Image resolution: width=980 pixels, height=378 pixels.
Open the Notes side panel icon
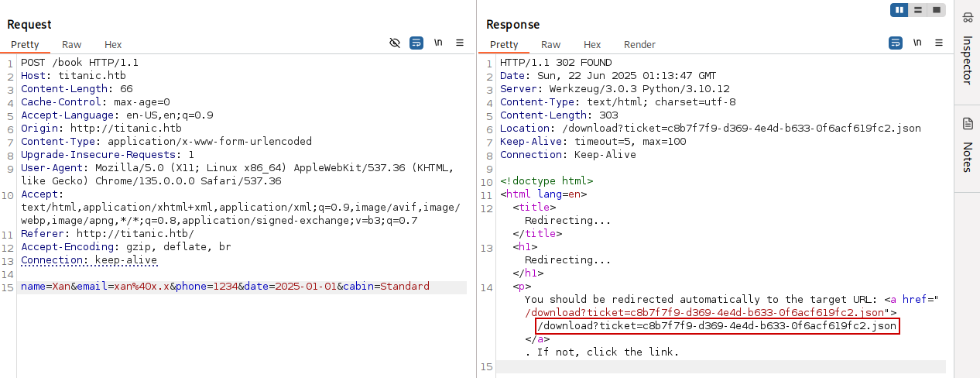[x=968, y=124]
